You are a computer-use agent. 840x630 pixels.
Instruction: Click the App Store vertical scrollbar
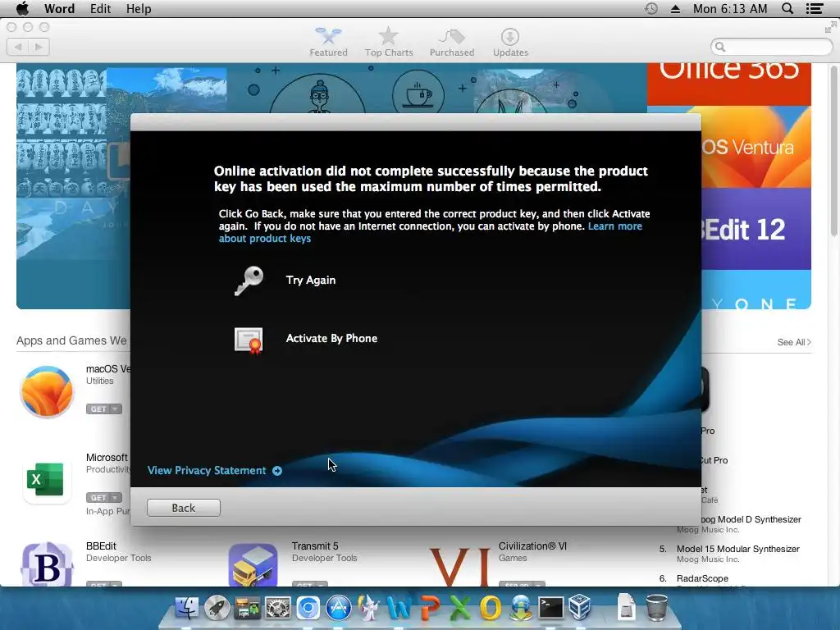pos(834,150)
